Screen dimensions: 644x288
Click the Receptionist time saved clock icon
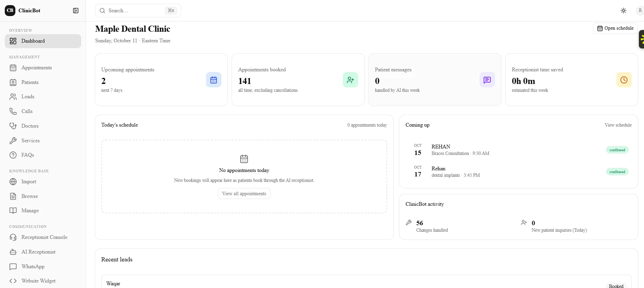click(x=624, y=80)
